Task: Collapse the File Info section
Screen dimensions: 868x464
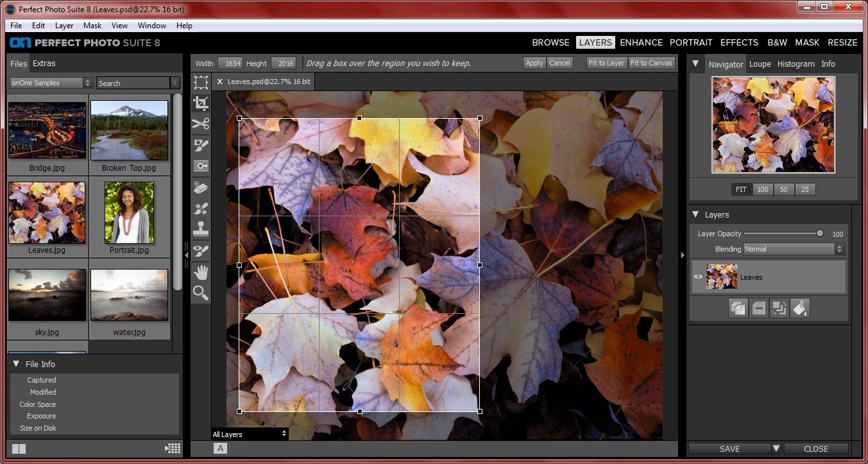Action: coord(16,364)
